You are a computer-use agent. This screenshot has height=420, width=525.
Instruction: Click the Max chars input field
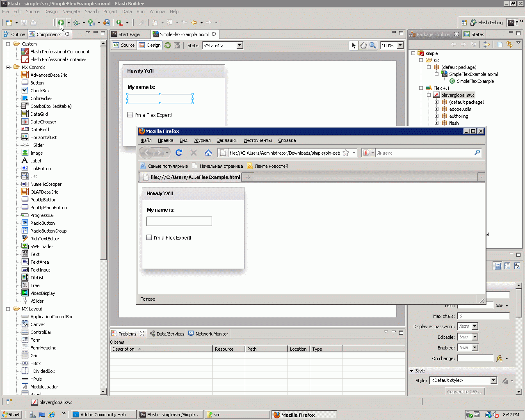click(484, 316)
